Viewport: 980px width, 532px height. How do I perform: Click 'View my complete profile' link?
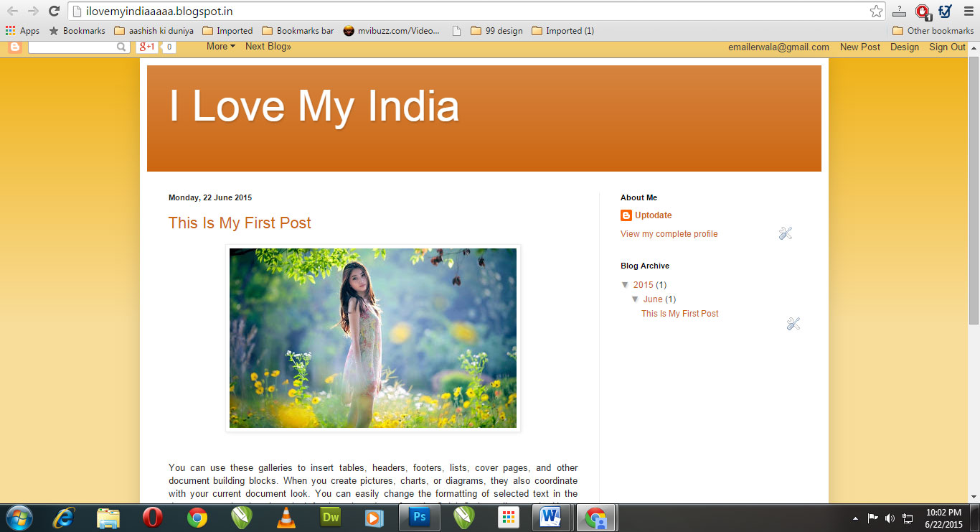[669, 234]
